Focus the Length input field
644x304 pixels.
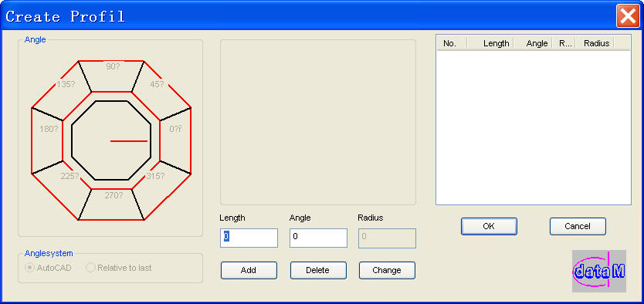249,238
